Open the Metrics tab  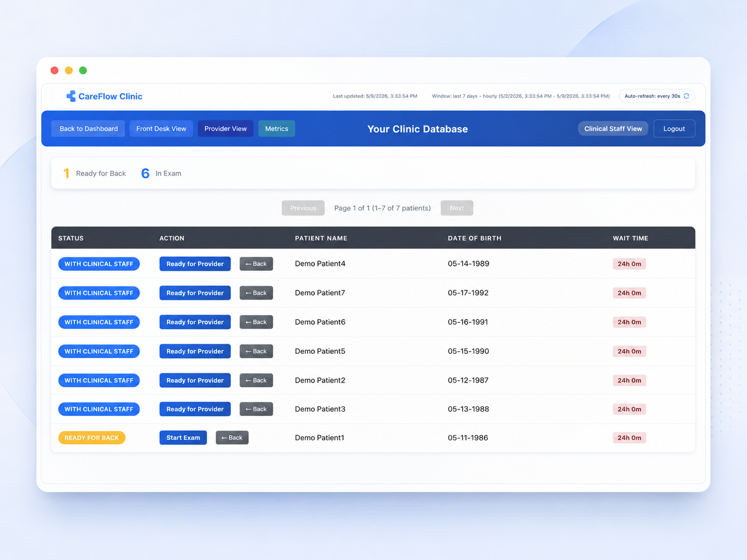(x=277, y=128)
